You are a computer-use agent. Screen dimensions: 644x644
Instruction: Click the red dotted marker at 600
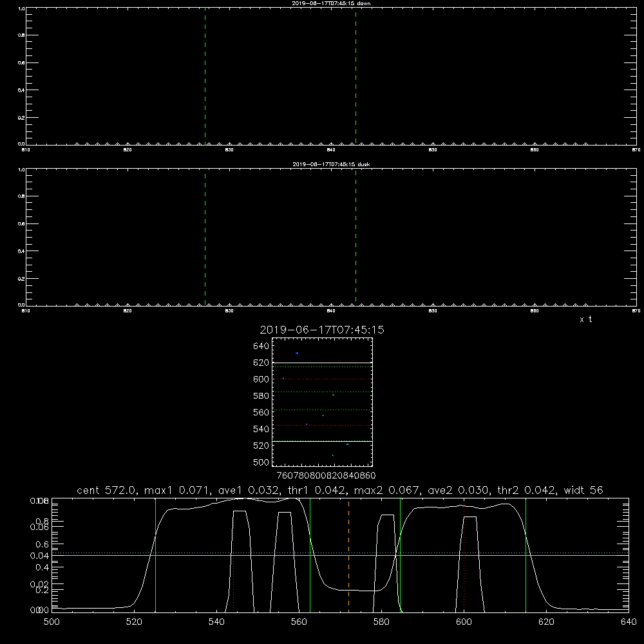pos(464,556)
